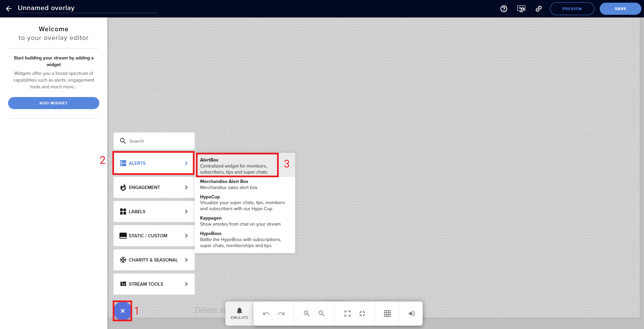The image size is (644, 329).
Task: Open the ENGAGEMENT category
Action: (154, 187)
